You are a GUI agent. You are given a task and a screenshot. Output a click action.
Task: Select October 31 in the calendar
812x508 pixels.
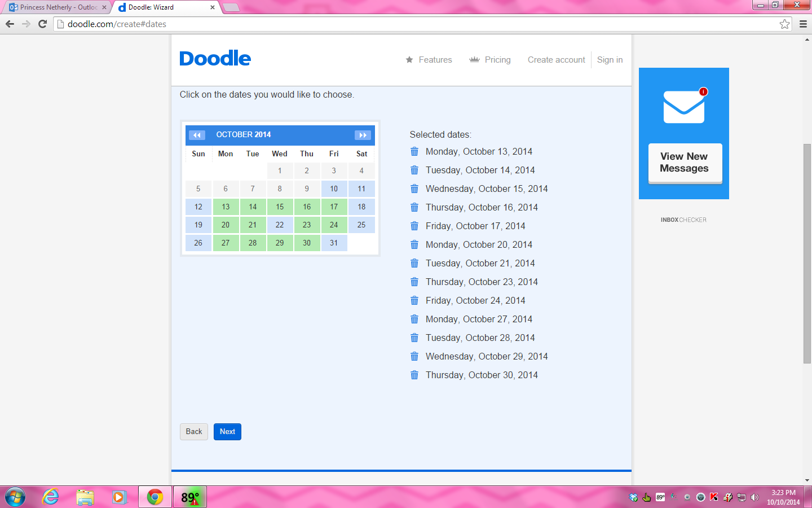point(334,243)
